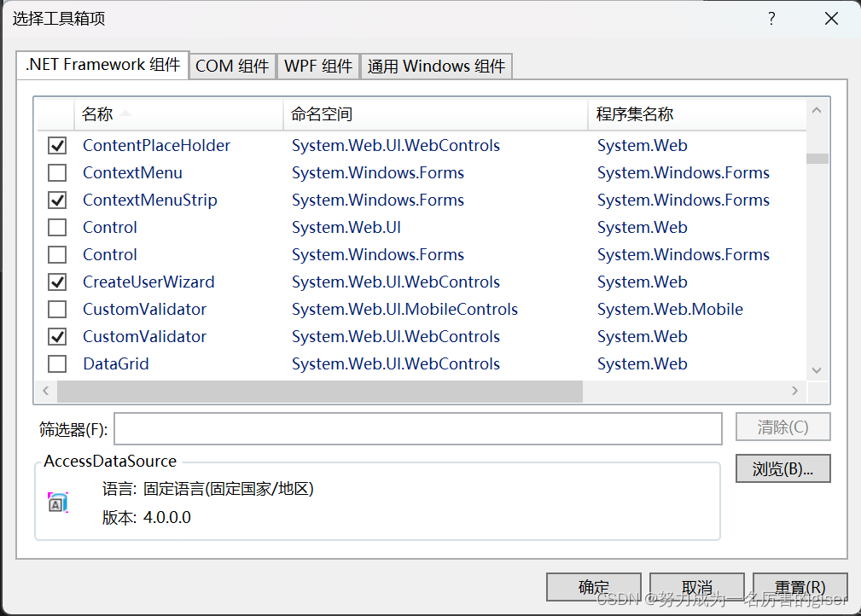Image resolution: width=861 pixels, height=616 pixels.
Task: Check the Control System.Windows.Forms namespace checkbox
Action: [x=57, y=255]
